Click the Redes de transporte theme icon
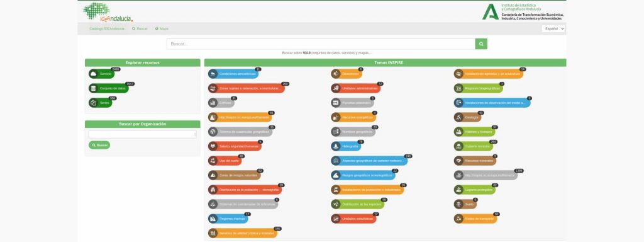Screen dimensions: 644x242 [458, 219]
